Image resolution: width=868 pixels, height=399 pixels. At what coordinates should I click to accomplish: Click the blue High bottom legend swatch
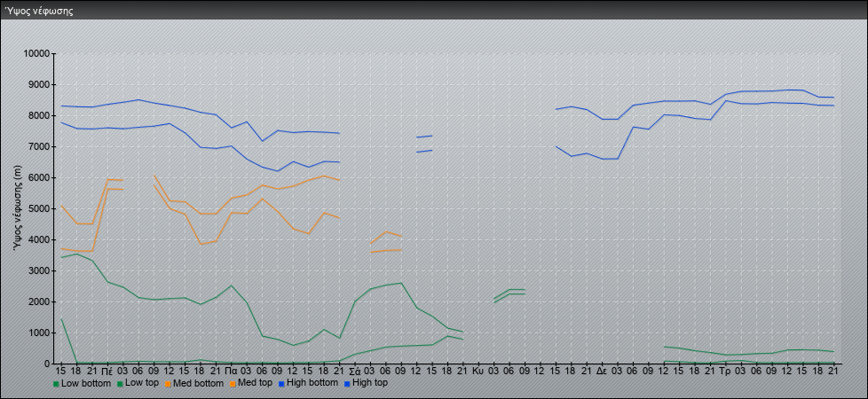point(280,384)
